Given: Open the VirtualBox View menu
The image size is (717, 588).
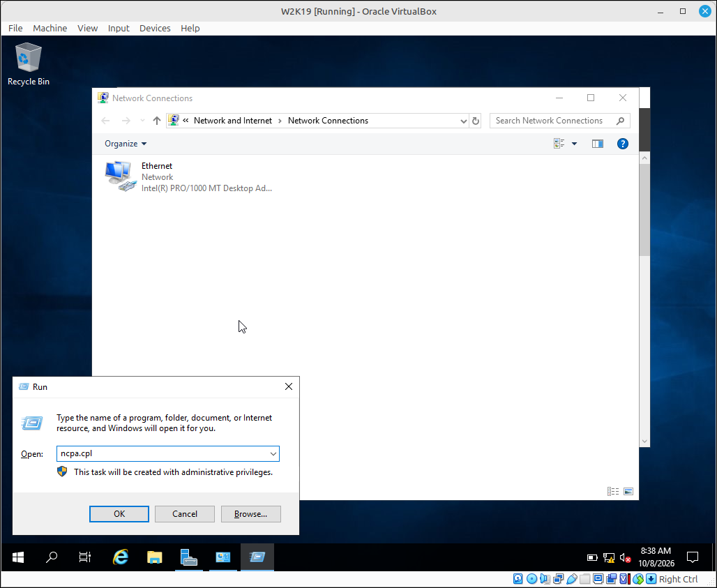Looking at the screenshot, I should pos(87,29).
